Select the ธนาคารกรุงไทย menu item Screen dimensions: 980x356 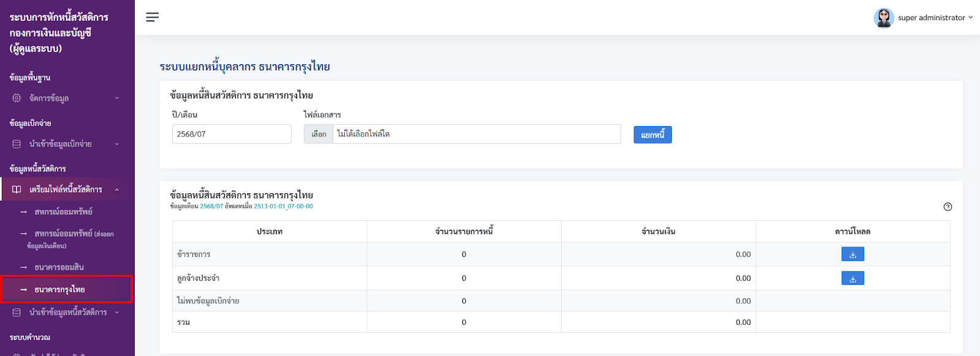(67, 289)
